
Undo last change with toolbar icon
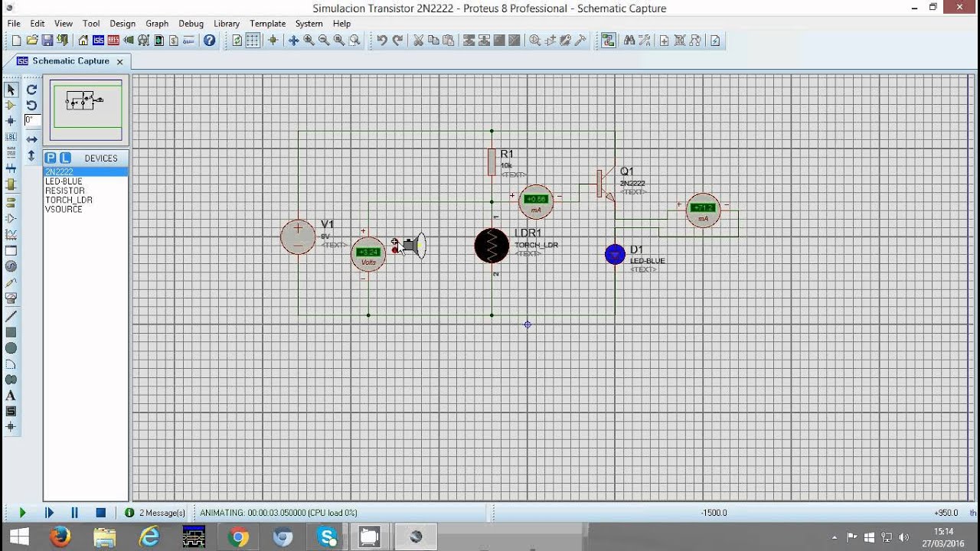coord(381,41)
